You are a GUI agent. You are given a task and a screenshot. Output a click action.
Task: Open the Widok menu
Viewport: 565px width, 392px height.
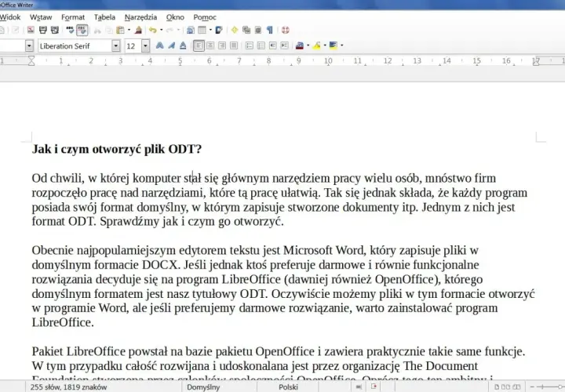coord(10,17)
